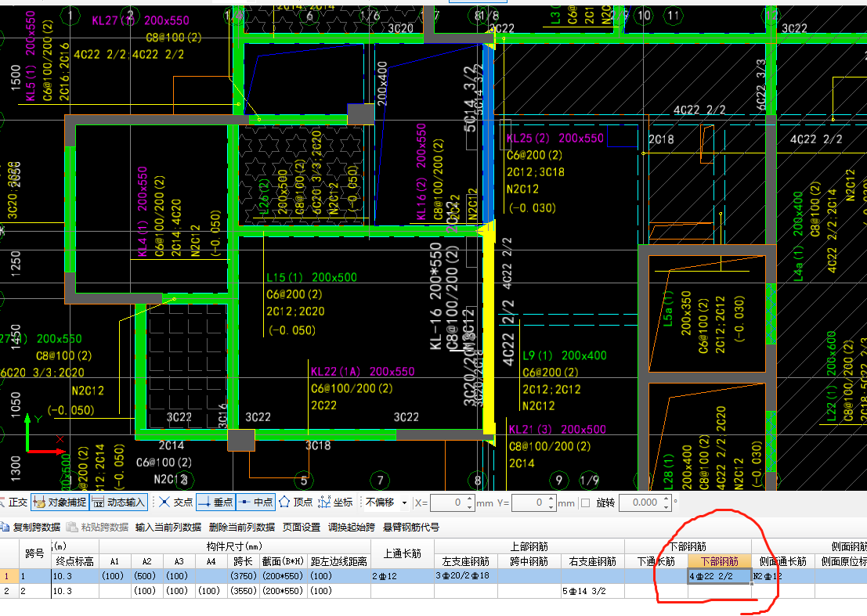Select the 下部钢筋 column header

click(720, 561)
